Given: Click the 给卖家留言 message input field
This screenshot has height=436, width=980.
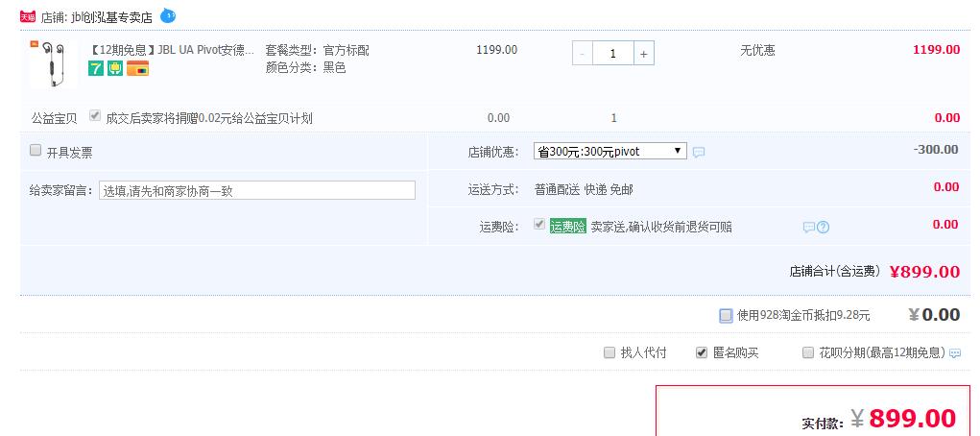Looking at the screenshot, I should [257, 190].
